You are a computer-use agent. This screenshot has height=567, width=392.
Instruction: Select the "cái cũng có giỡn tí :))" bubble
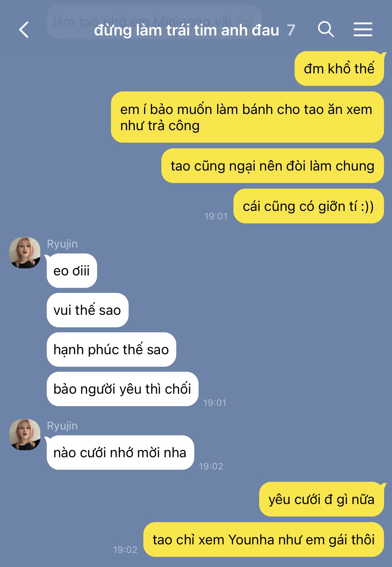click(309, 206)
